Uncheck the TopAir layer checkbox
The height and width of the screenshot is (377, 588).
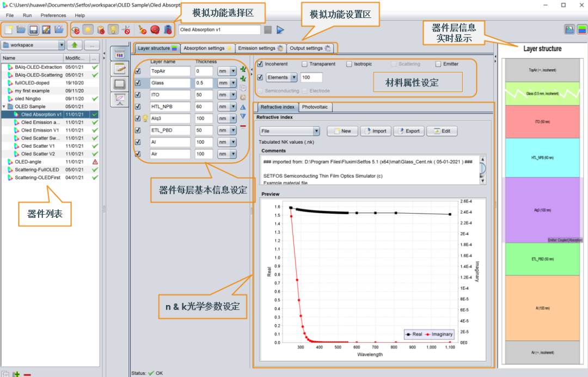[x=138, y=71]
